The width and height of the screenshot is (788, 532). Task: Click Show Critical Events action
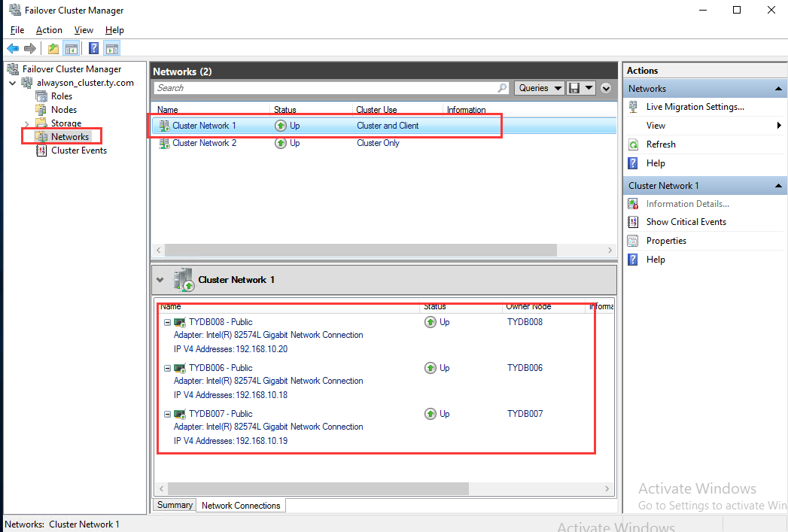(686, 222)
